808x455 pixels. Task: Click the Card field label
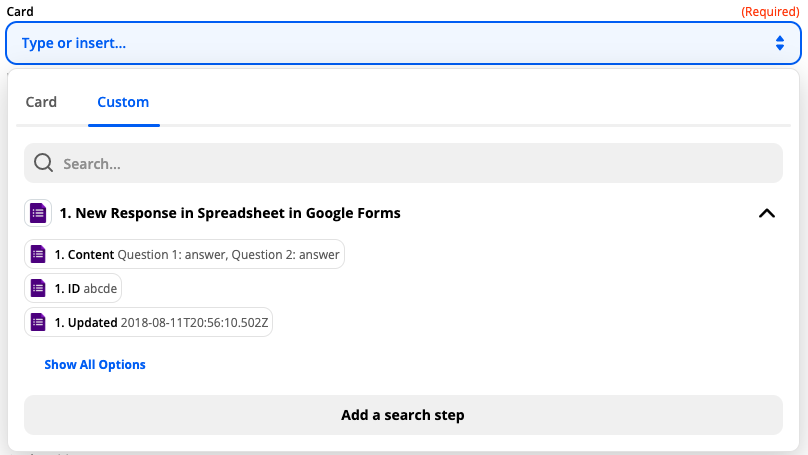(x=20, y=11)
